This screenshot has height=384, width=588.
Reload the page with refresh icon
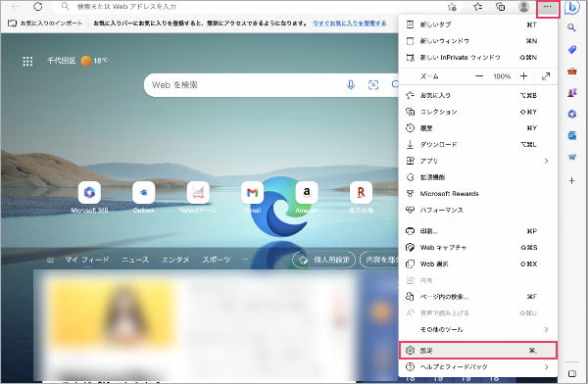tap(38, 7)
